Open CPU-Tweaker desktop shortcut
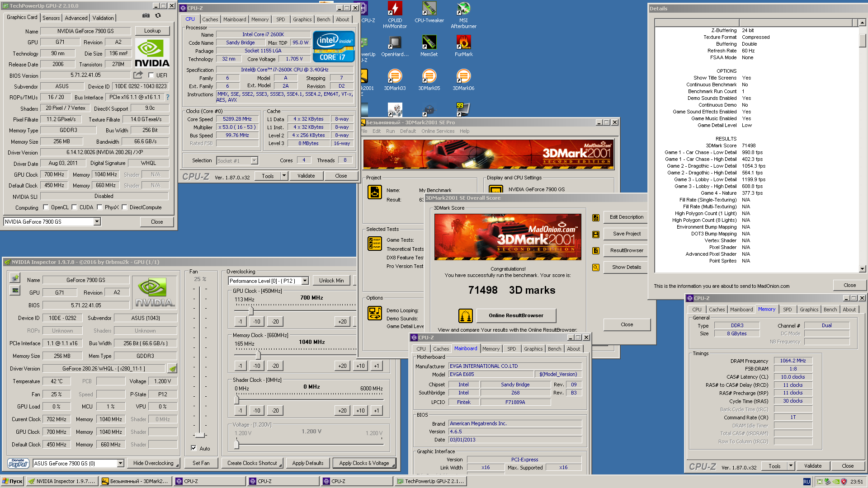Screen dimensions: 868x488 pyautogui.click(x=429, y=12)
